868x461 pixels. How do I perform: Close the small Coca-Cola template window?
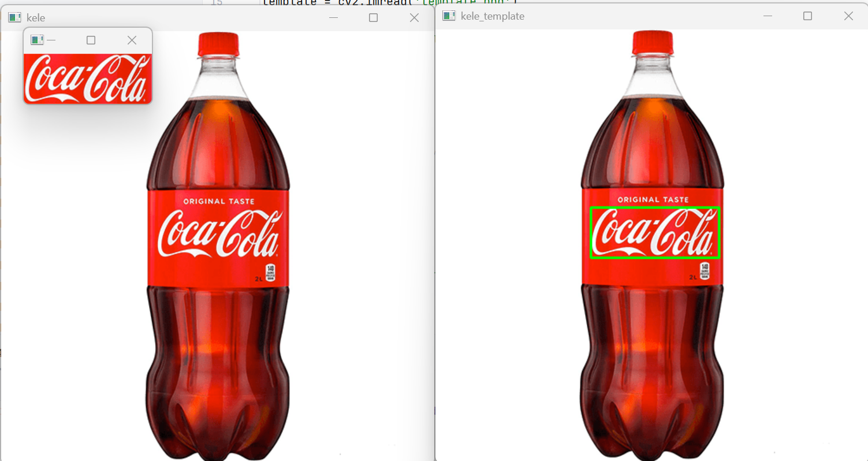(x=132, y=40)
